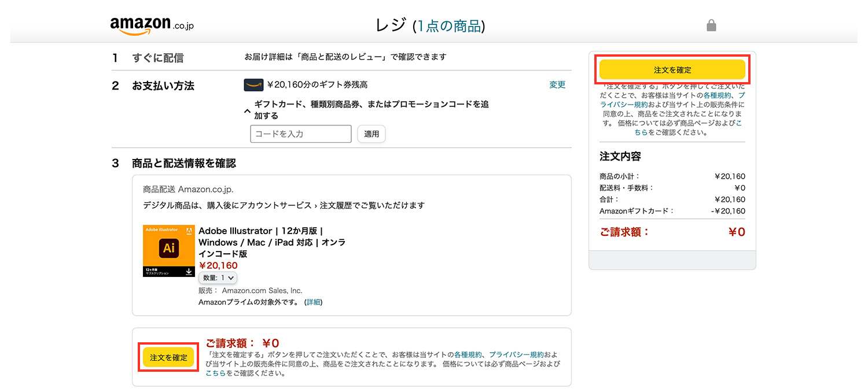Open プライバシー規約 link in the bottom notice

[x=516, y=354]
